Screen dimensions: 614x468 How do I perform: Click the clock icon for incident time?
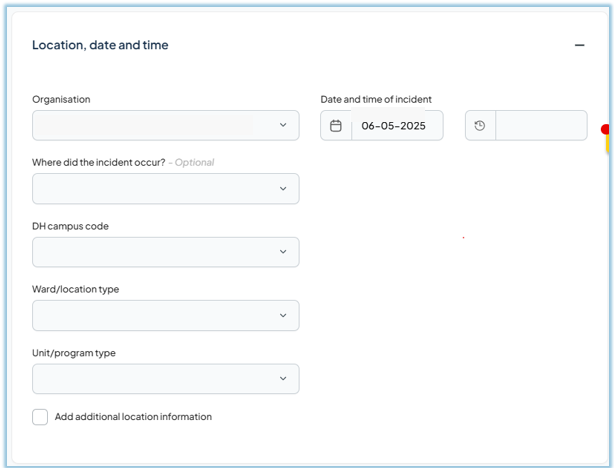[x=480, y=126]
